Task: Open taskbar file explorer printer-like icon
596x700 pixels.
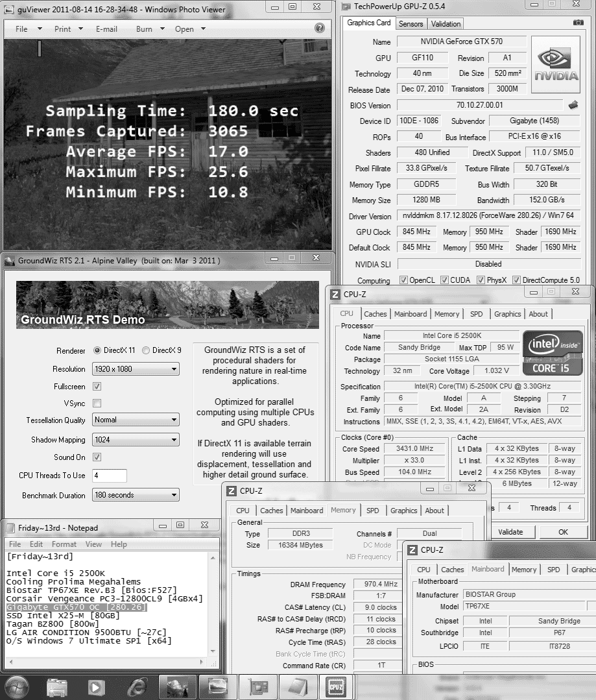Action: [56, 688]
